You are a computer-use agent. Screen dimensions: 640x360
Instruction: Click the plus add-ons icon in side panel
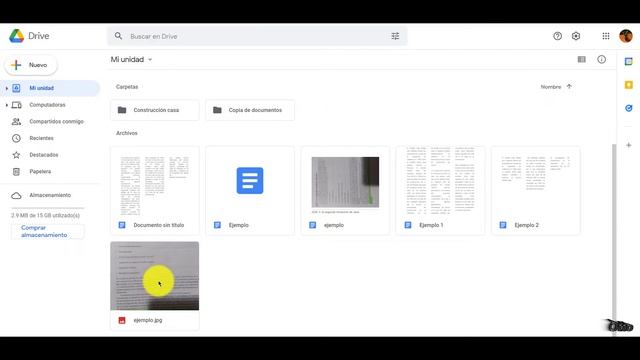(x=629, y=145)
